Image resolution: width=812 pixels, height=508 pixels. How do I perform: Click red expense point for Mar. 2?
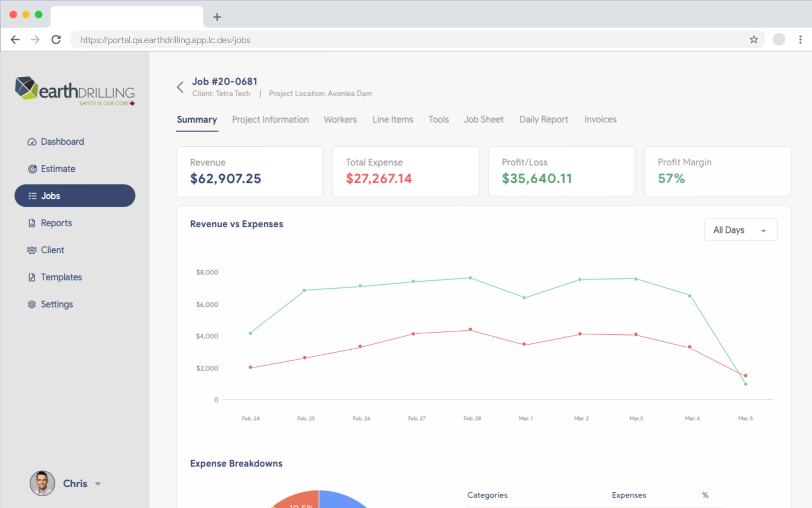tap(580, 334)
